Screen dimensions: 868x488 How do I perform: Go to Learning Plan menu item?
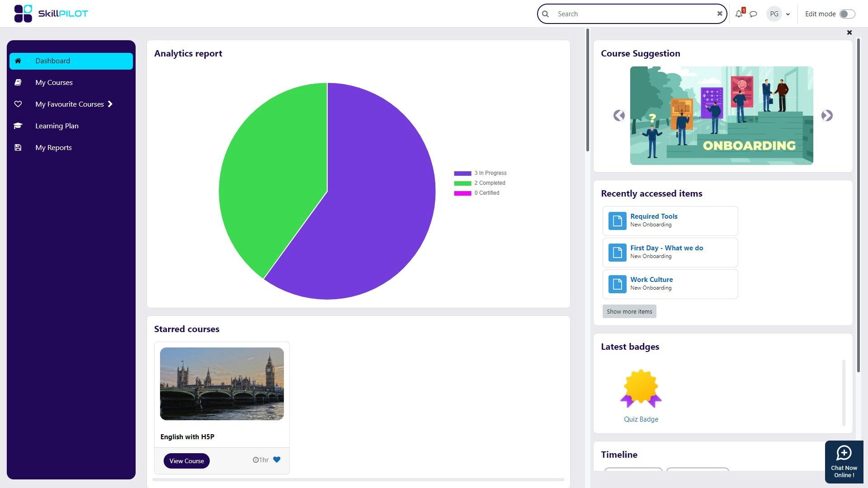[57, 126]
